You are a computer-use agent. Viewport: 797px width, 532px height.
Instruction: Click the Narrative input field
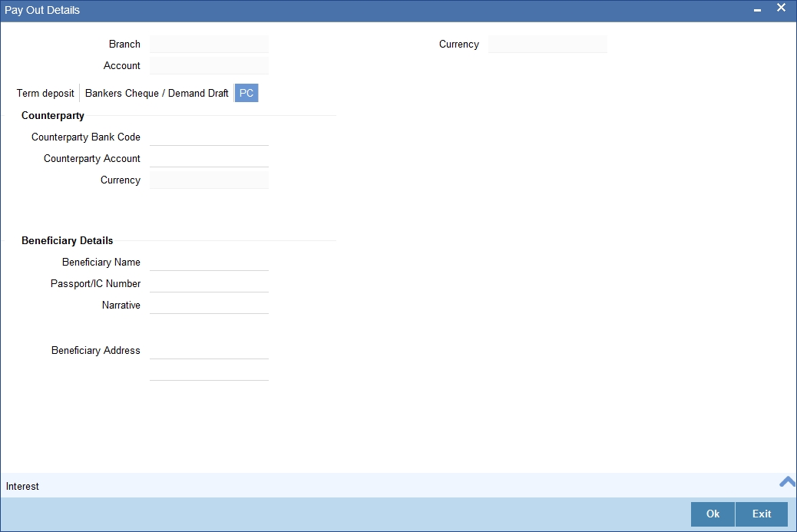click(209, 305)
